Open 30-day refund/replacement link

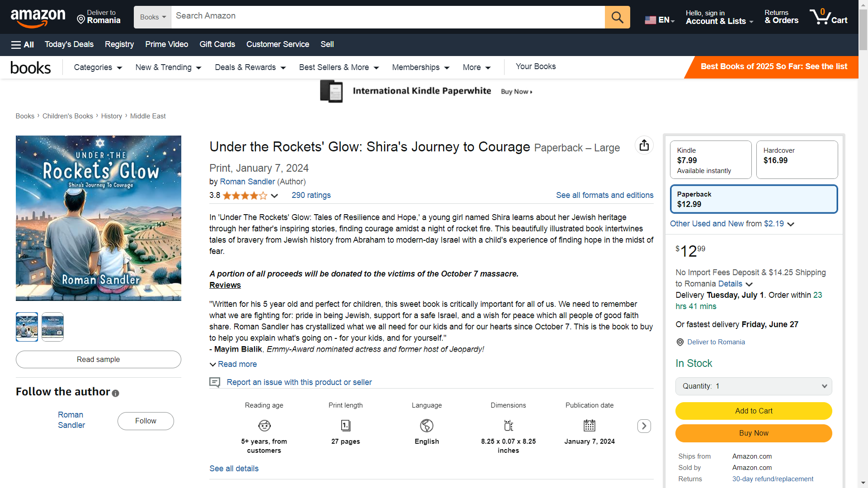(x=773, y=479)
